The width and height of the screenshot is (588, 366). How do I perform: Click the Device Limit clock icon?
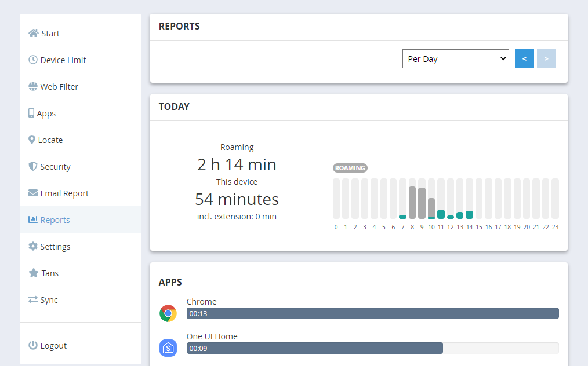[x=33, y=60]
